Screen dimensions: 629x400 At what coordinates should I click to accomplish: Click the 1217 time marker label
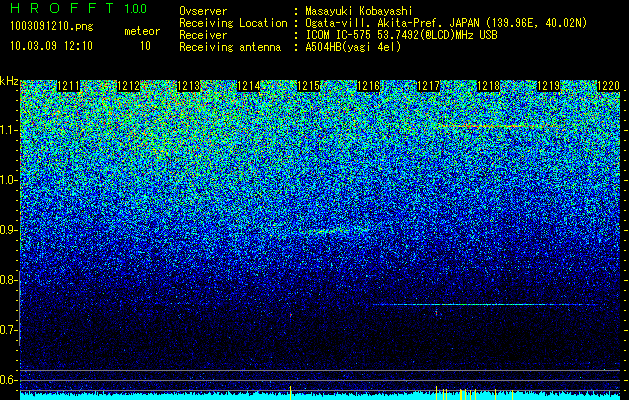point(428,86)
